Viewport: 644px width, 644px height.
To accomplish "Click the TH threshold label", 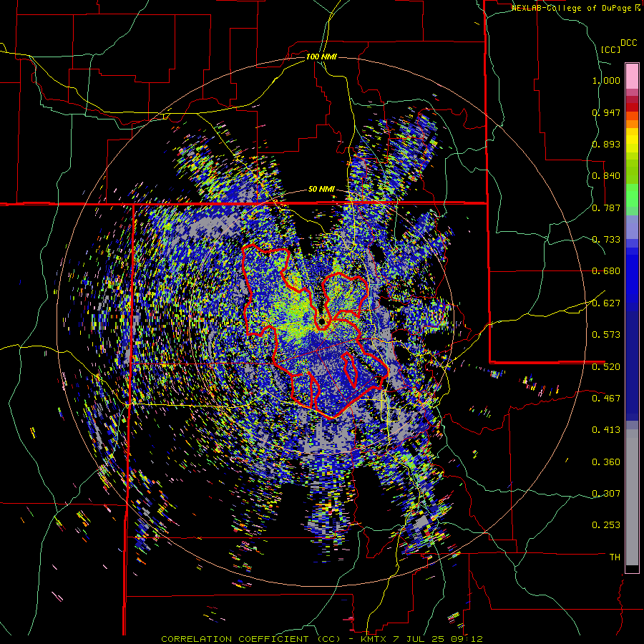I will click(615, 557).
